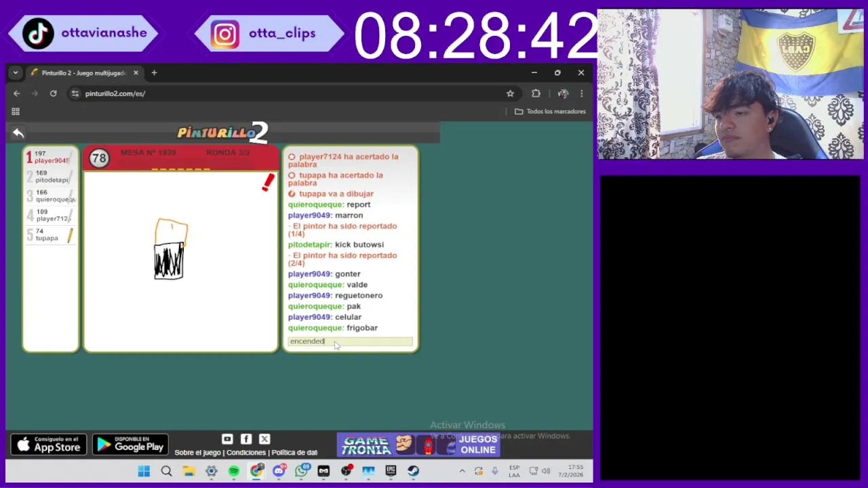This screenshot has width=868, height=488.
Task: Open a new browser tab
Action: coord(154,73)
